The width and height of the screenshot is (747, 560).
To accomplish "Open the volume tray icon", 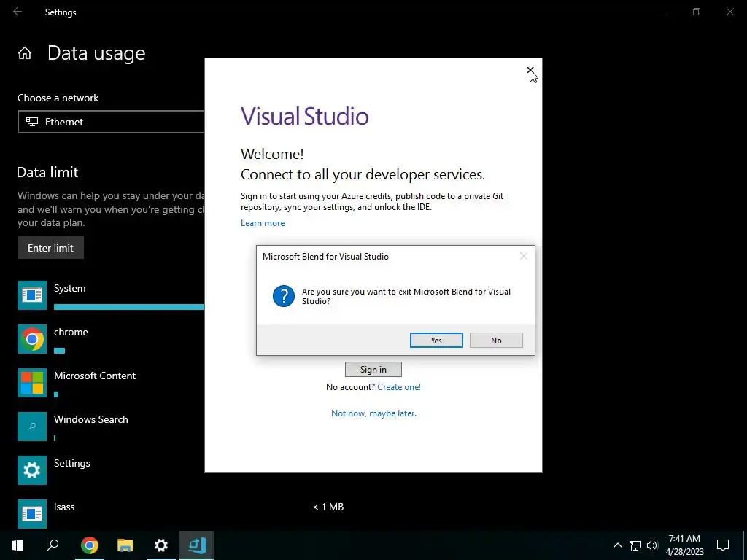I will (x=652, y=545).
